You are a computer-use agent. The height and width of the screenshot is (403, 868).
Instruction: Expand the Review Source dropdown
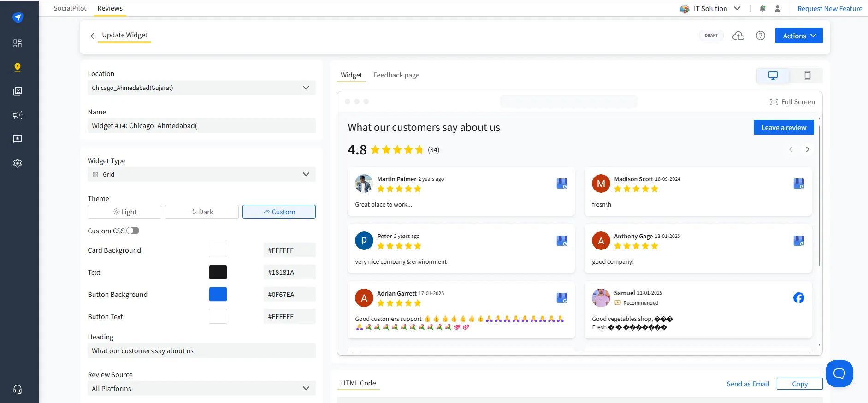(x=202, y=388)
